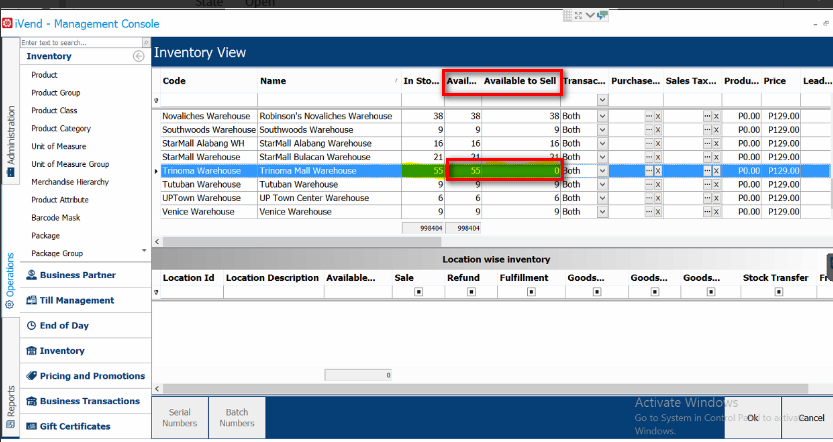Click the floating toolbar chat icon at top

click(x=602, y=15)
